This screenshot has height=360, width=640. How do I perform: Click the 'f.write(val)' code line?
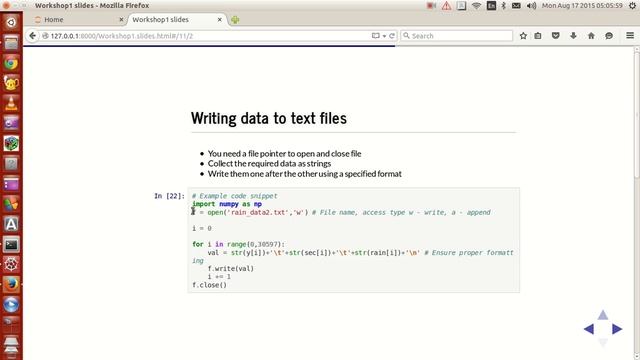click(x=231, y=269)
